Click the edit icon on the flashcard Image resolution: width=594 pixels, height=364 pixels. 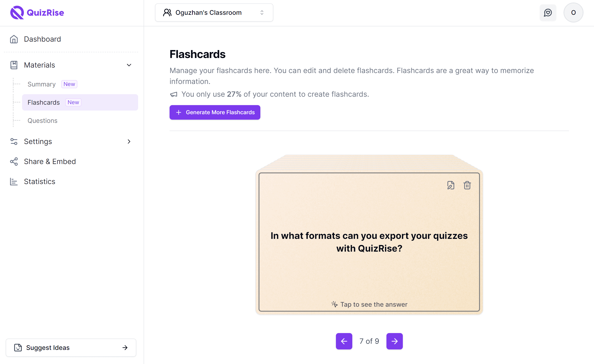coord(451,185)
